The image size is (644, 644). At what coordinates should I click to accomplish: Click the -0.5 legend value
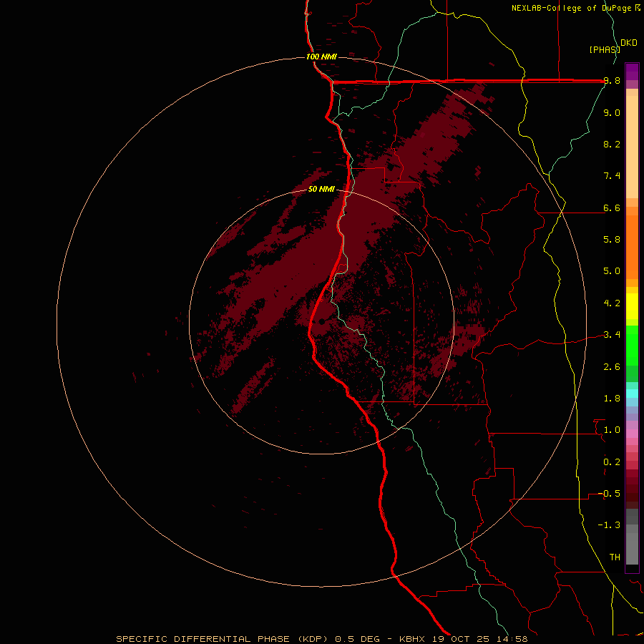[x=609, y=494]
